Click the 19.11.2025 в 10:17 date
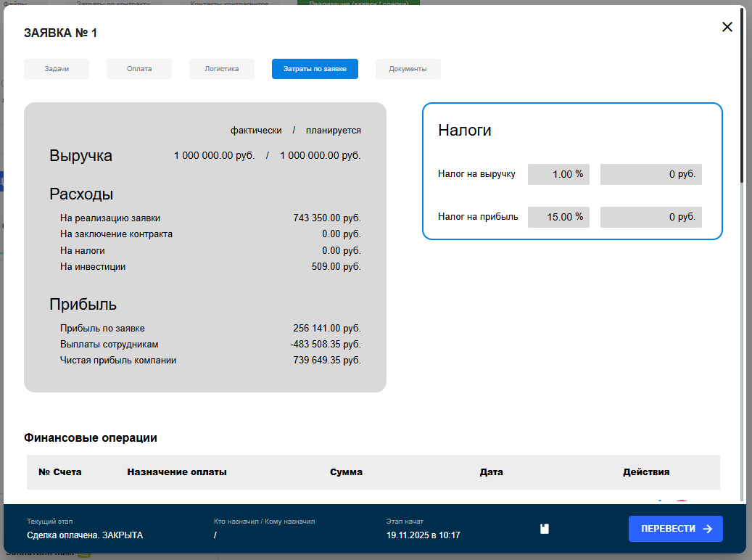The image size is (752, 560). pyautogui.click(x=423, y=535)
